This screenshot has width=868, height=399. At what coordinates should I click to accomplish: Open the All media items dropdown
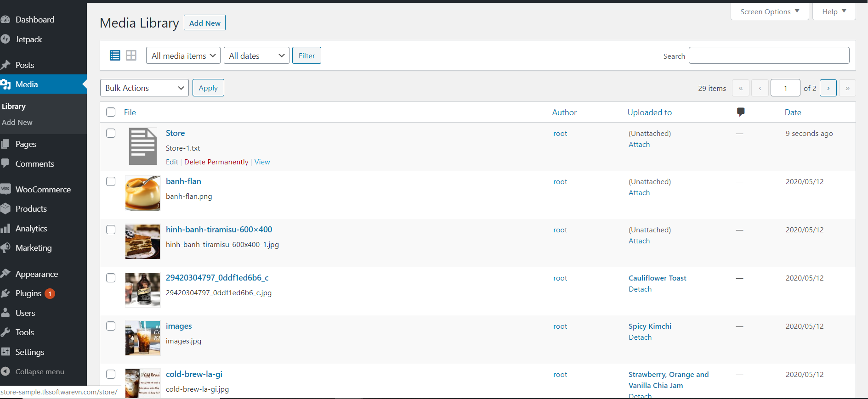[183, 56]
